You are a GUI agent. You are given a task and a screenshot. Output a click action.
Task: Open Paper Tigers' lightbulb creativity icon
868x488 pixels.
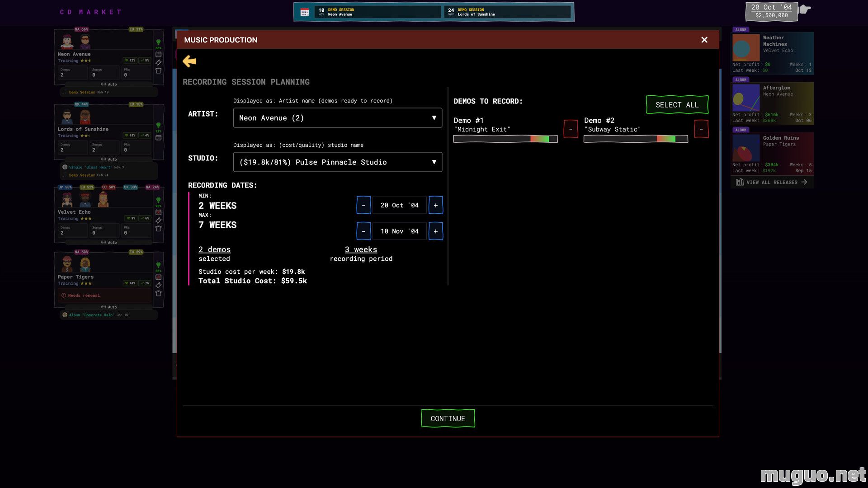coord(158,265)
